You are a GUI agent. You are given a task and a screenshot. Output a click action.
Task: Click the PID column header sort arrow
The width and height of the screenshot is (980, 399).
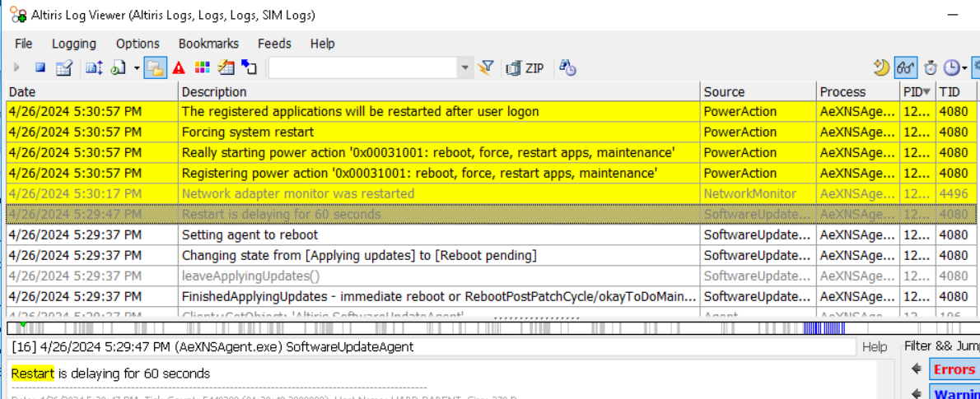[x=926, y=92]
